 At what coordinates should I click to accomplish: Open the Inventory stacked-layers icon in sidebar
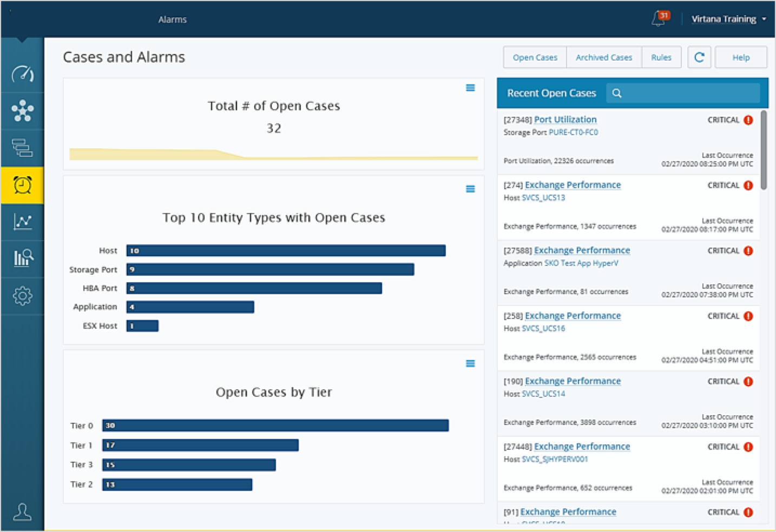click(22, 148)
